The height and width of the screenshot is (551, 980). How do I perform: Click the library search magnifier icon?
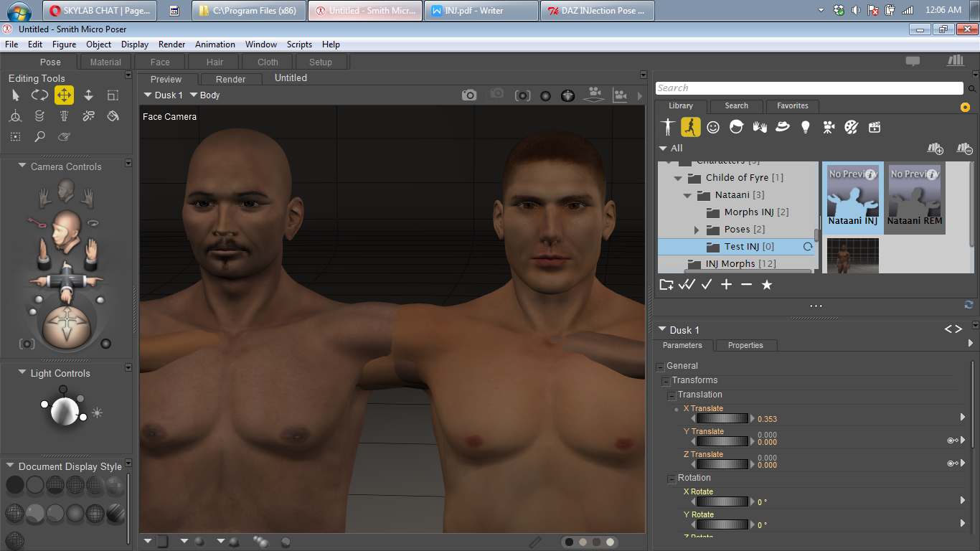tap(972, 89)
